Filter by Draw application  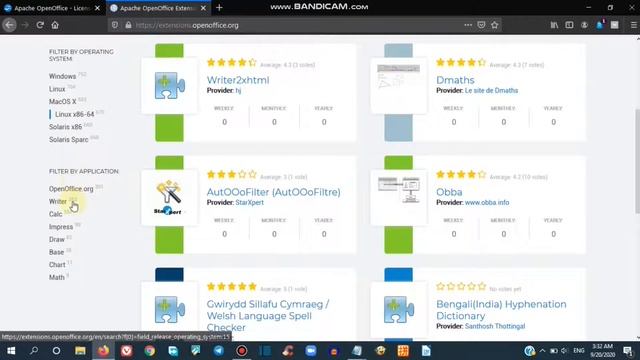[x=57, y=240]
